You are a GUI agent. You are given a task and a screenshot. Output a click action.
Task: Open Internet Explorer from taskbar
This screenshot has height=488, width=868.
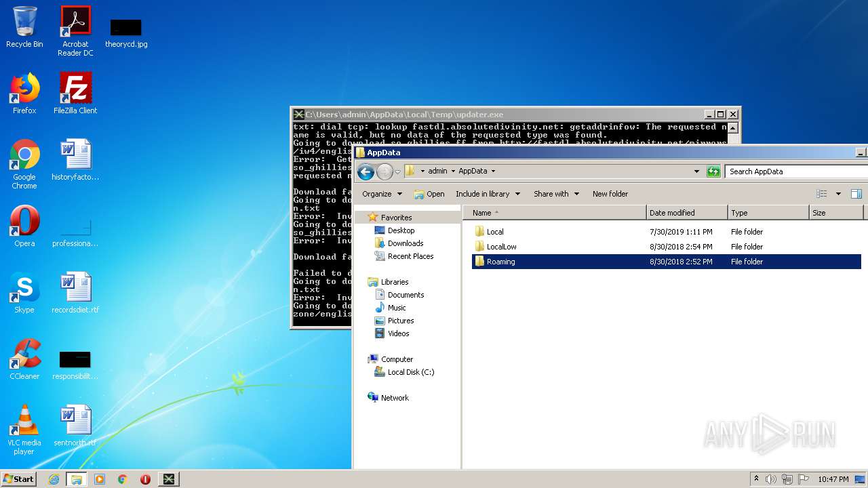click(54, 479)
